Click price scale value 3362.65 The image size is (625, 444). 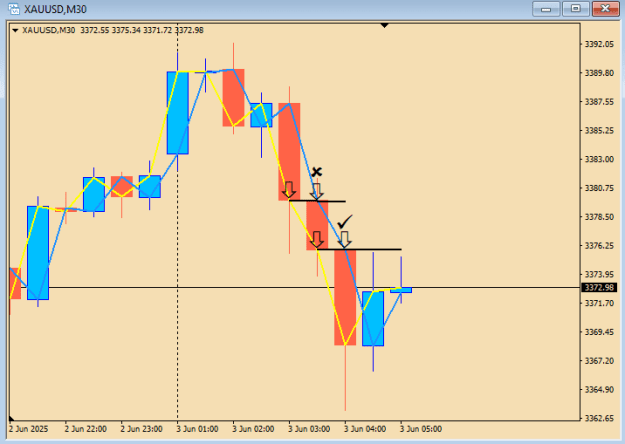599,418
